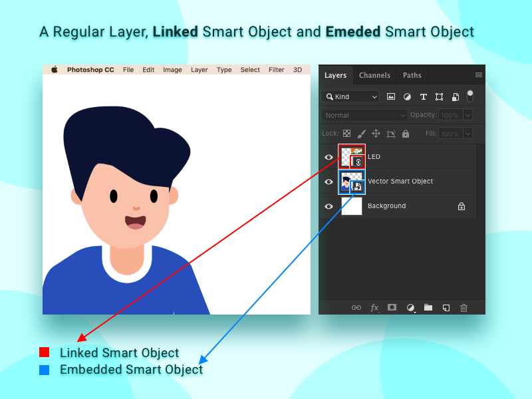Screen dimensions: 532x399
Task: Open the fx layer style menu
Action: (x=374, y=308)
